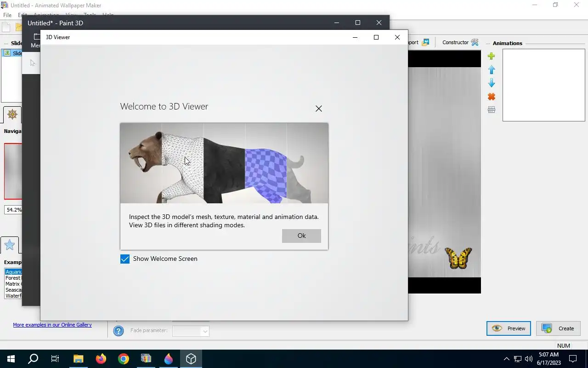Open taskbar Search

pyautogui.click(x=33, y=359)
